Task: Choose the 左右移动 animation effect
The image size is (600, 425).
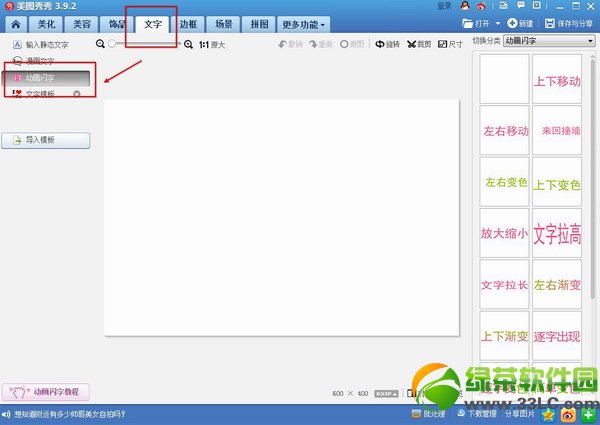Action: click(504, 130)
